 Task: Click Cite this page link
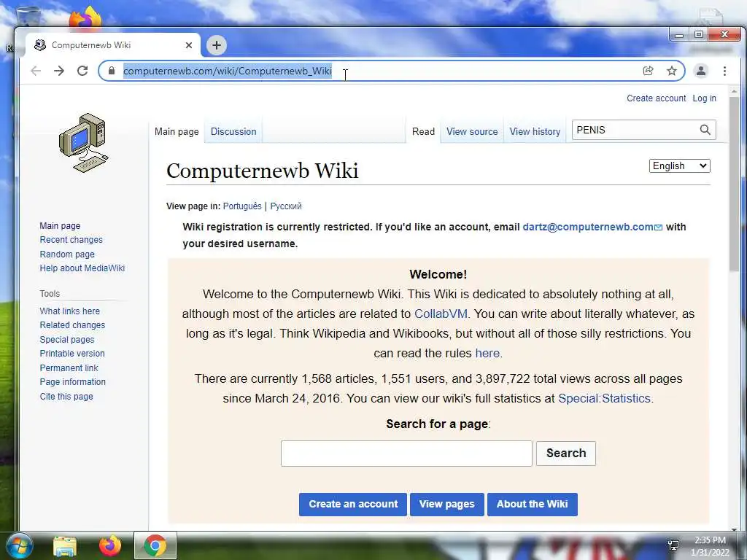[x=66, y=396]
